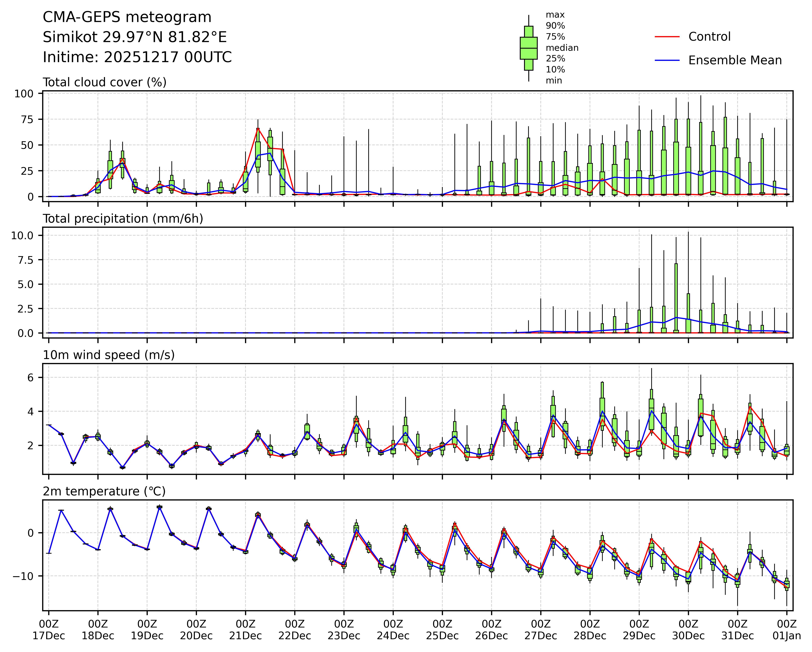Click the '10.0' precipitation axis tick label
This screenshot has height=652, width=812.
pos(22,236)
